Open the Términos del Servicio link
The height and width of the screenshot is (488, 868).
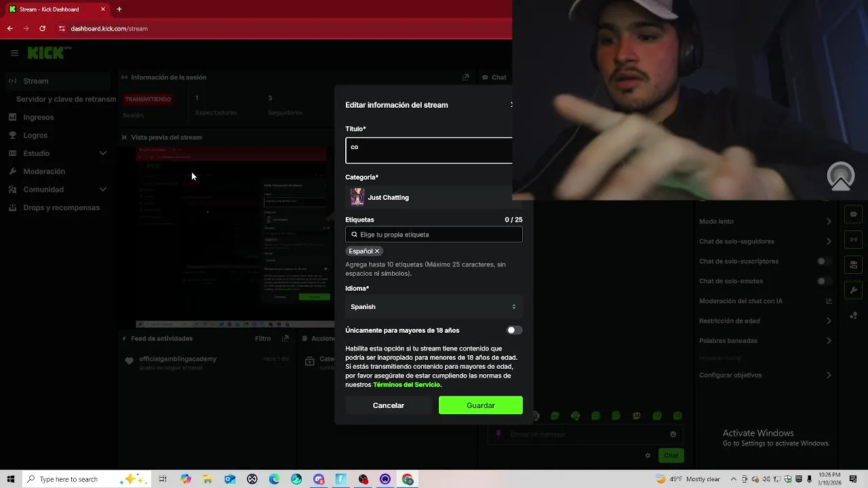coord(406,385)
